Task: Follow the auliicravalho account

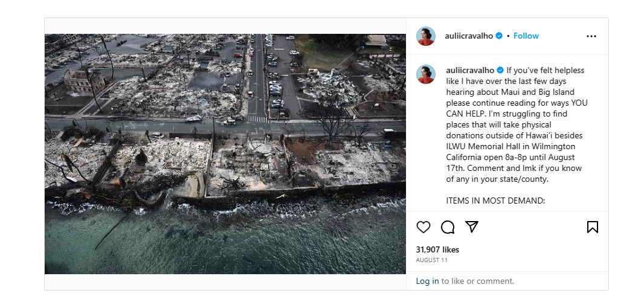Action: [x=526, y=36]
